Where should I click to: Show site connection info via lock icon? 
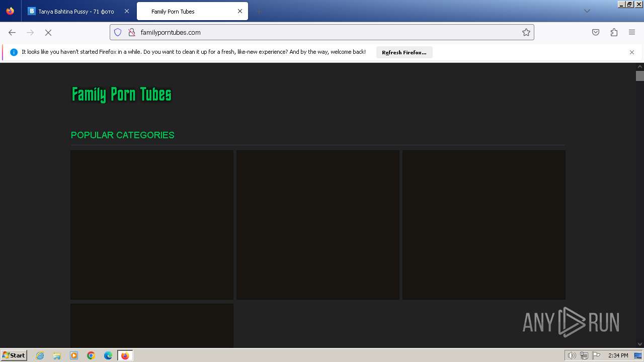point(132,32)
